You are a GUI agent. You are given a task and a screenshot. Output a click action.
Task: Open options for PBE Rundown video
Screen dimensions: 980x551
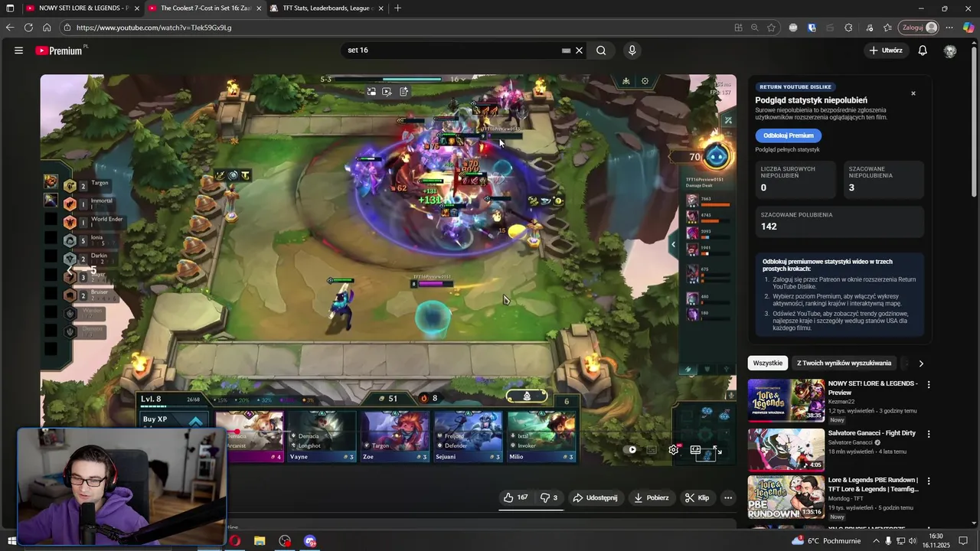[929, 481]
